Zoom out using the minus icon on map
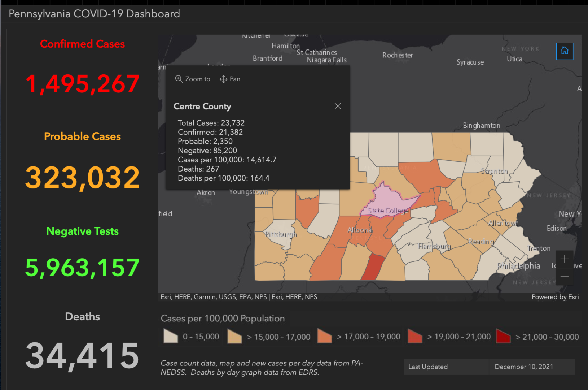 point(565,276)
